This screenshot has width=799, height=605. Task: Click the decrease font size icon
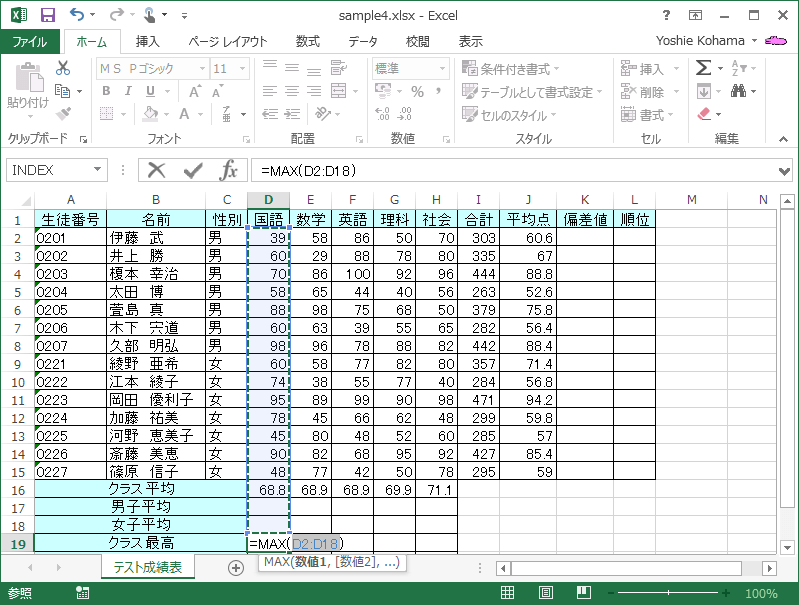pyautogui.click(x=218, y=91)
